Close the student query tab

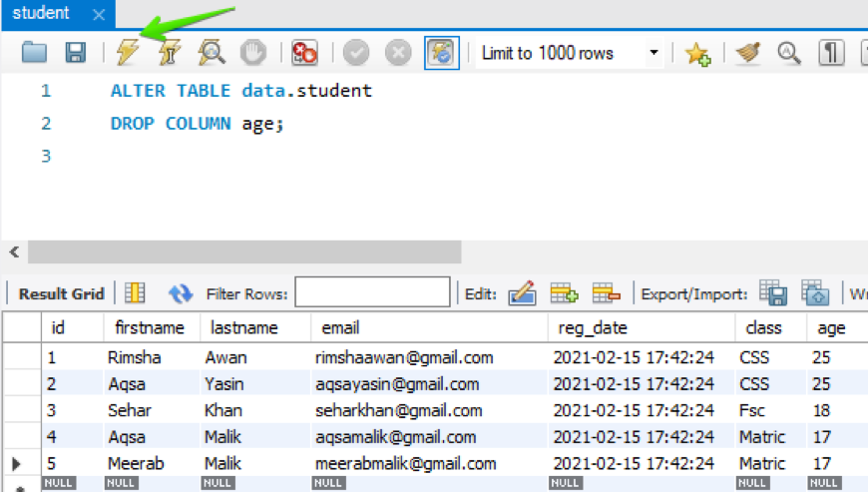(x=98, y=15)
